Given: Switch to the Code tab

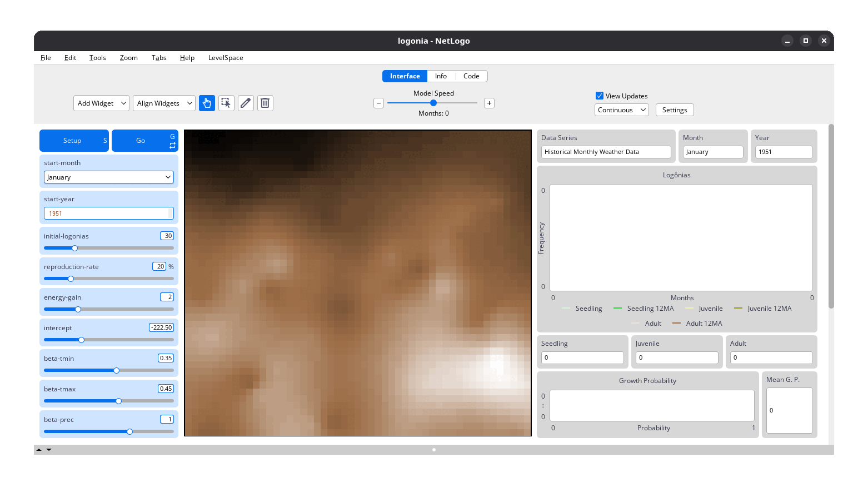Looking at the screenshot, I should pyautogui.click(x=471, y=76).
